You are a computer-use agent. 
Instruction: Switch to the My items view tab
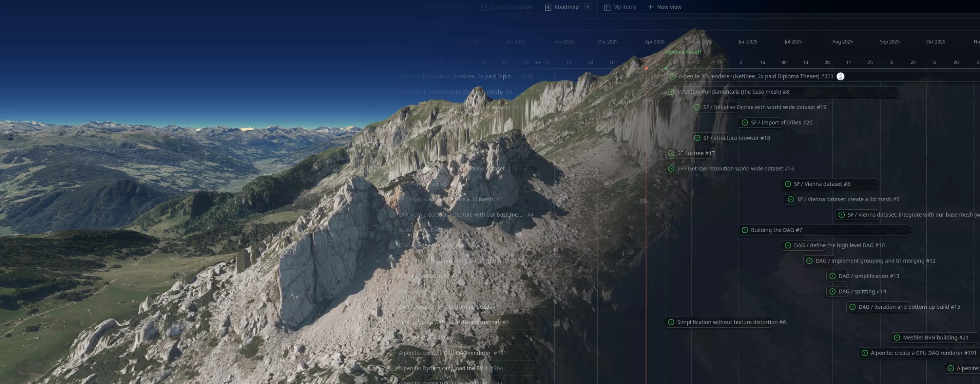[x=624, y=7]
